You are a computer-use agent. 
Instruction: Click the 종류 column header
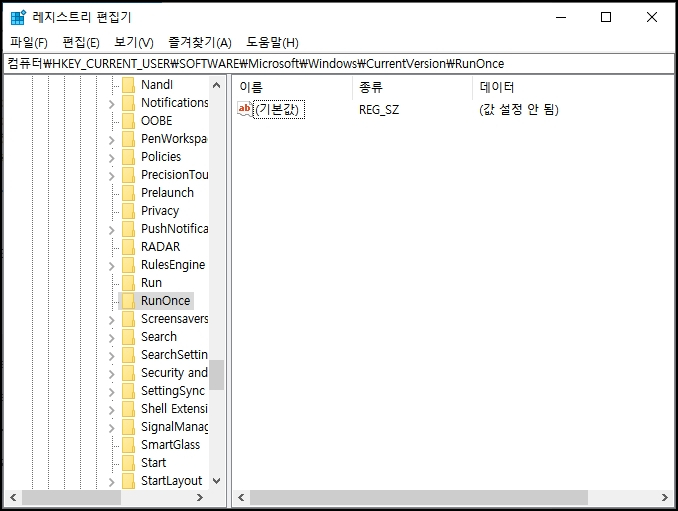(413, 87)
